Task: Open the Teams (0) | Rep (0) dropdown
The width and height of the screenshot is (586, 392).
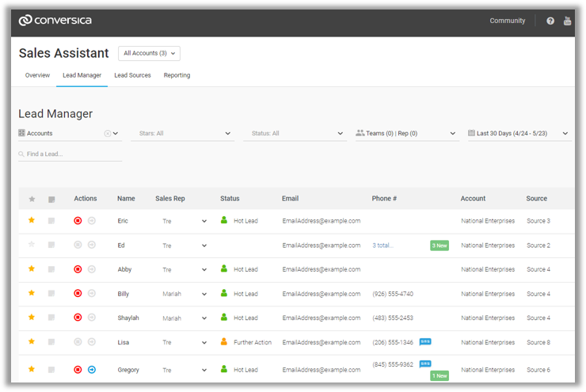Action: point(407,133)
